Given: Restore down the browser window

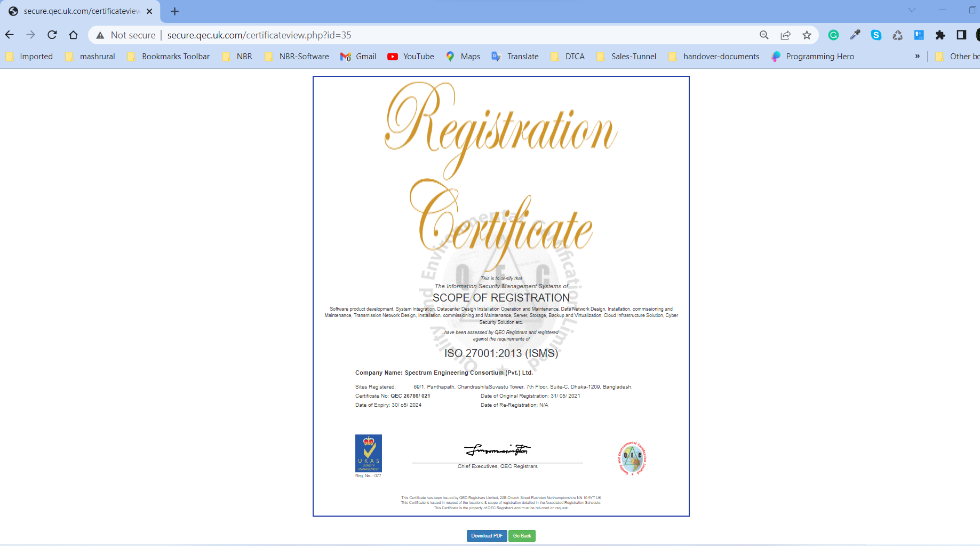Looking at the screenshot, I should click(972, 10).
